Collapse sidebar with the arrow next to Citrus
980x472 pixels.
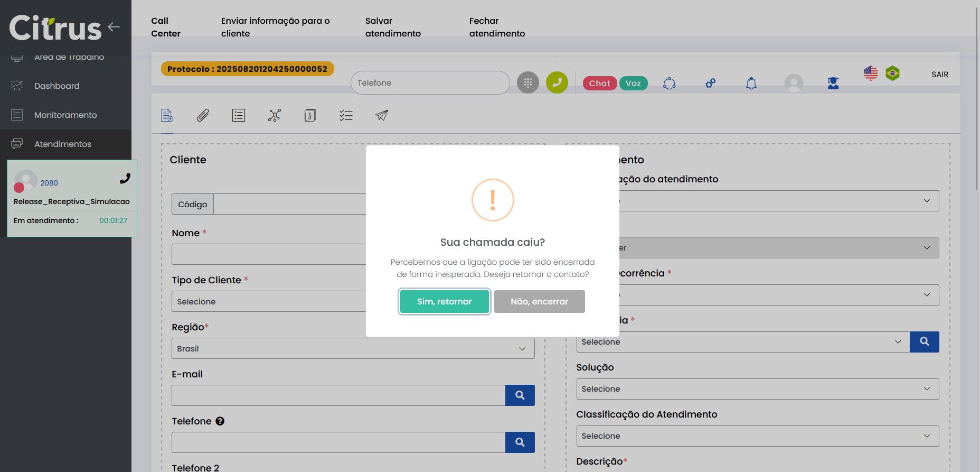pyautogui.click(x=114, y=26)
